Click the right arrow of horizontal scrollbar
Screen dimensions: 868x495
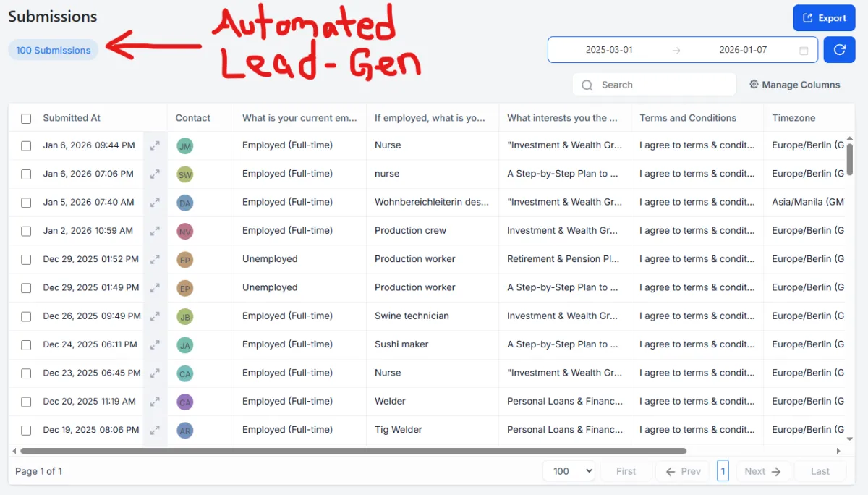click(838, 451)
